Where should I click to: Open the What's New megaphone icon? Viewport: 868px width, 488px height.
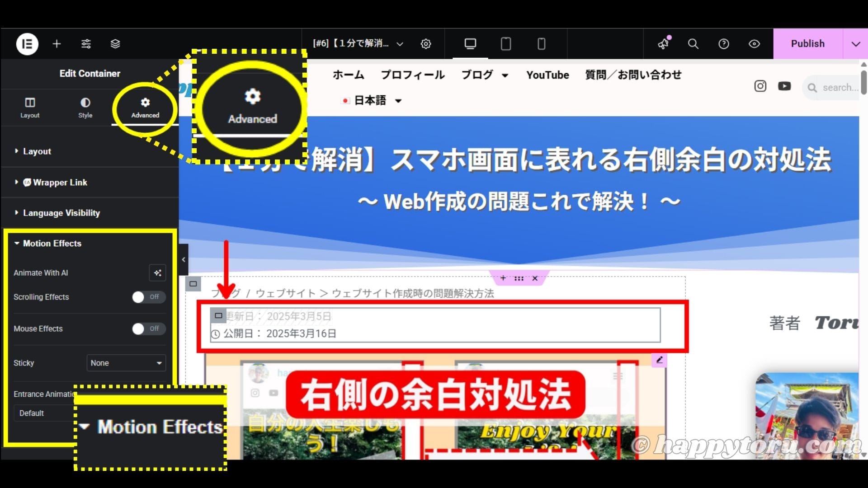(x=664, y=44)
